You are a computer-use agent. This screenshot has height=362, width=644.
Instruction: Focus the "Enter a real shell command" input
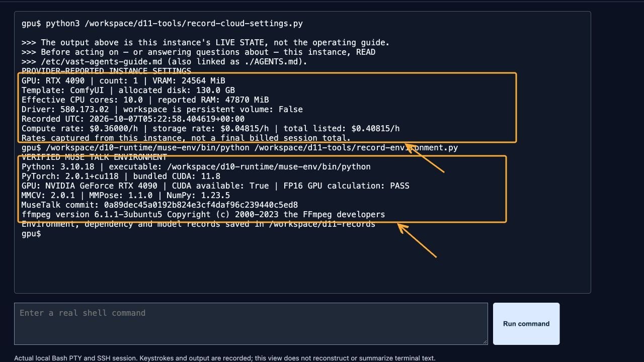(251, 324)
